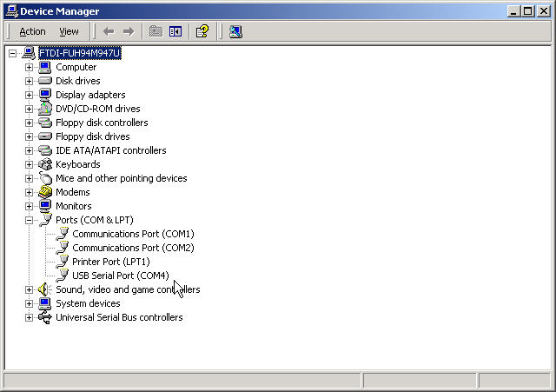556x392 pixels.
Task: Expand the System devices node
Action: 29,303
